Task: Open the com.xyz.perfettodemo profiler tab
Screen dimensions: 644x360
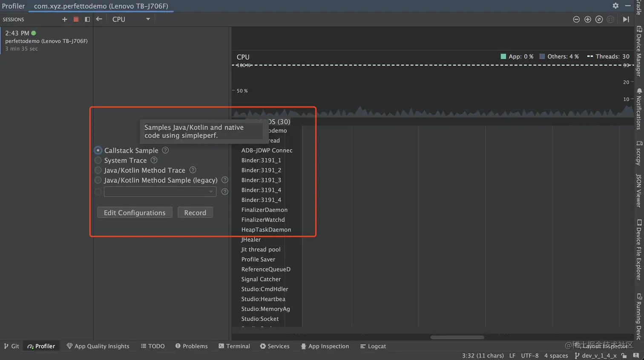Action: [x=101, y=6]
